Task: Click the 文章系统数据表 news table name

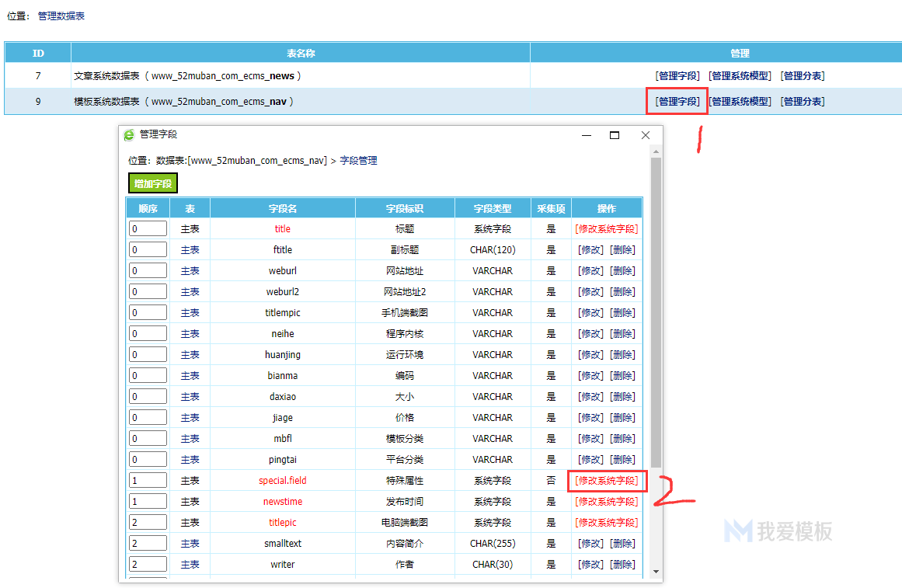Action: (x=187, y=76)
